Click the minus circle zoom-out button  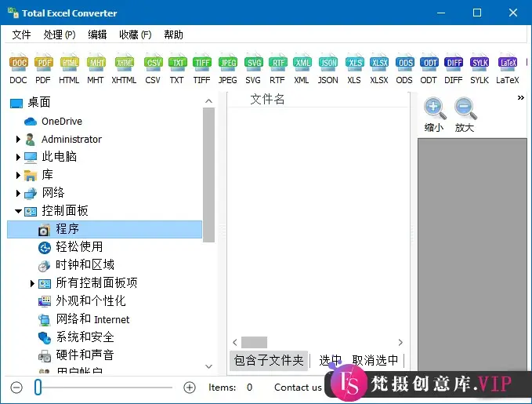coord(16,388)
